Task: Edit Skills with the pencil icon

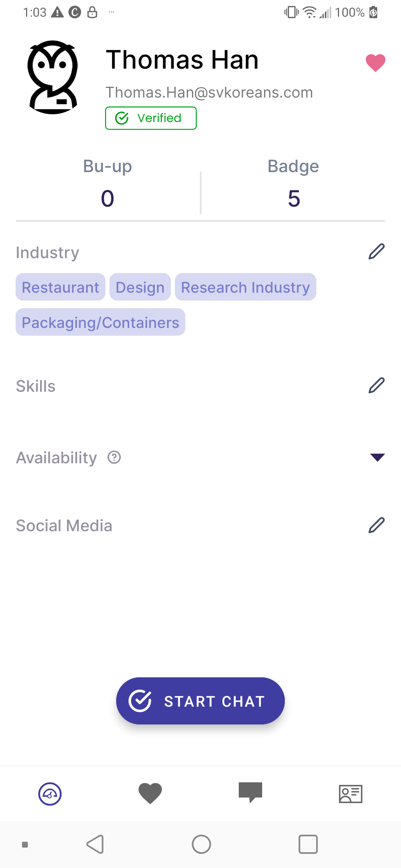Action: (376, 385)
